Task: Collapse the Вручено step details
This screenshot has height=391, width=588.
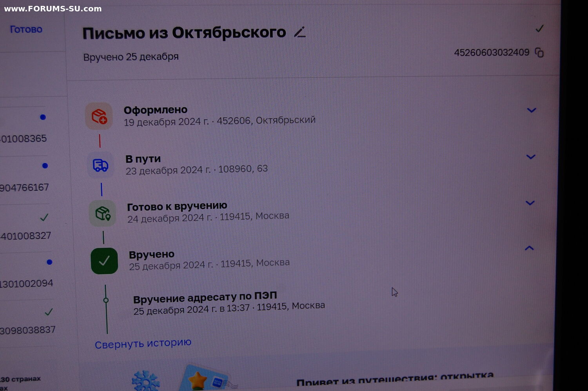Action: tap(529, 248)
